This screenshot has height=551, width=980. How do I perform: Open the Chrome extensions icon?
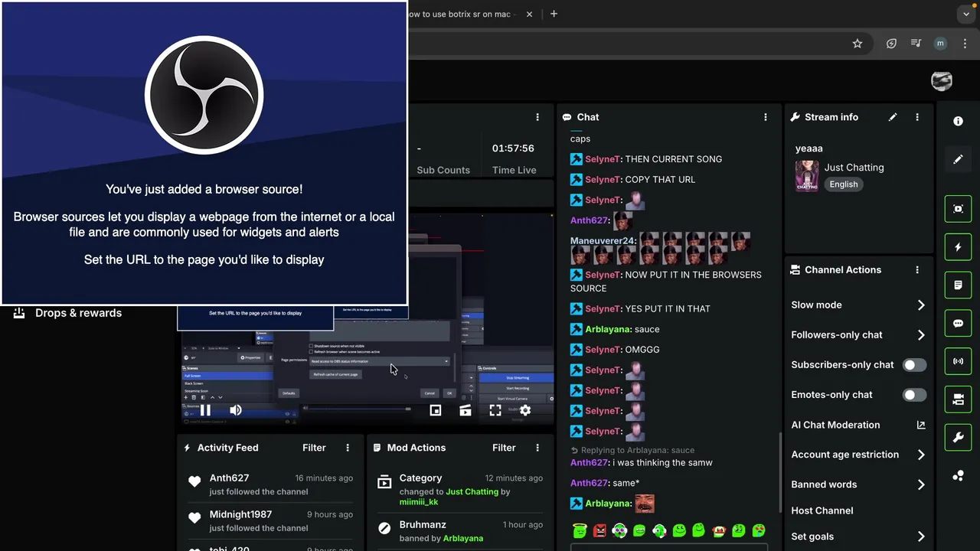(x=891, y=44)
